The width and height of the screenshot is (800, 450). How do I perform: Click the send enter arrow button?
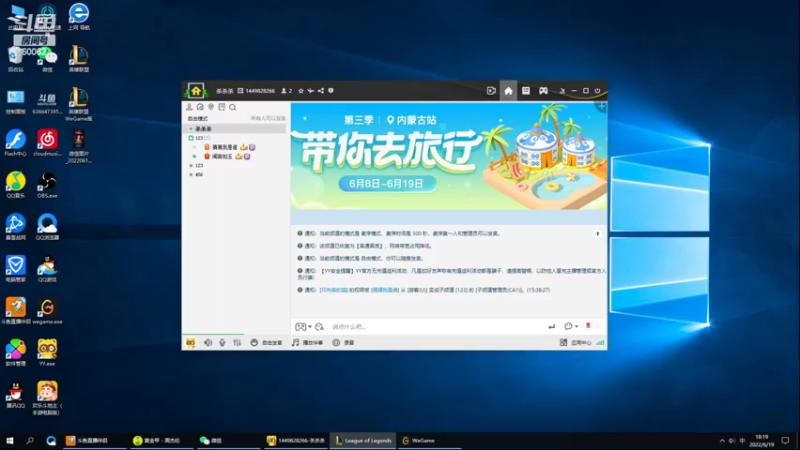click(x=552, y=327)
